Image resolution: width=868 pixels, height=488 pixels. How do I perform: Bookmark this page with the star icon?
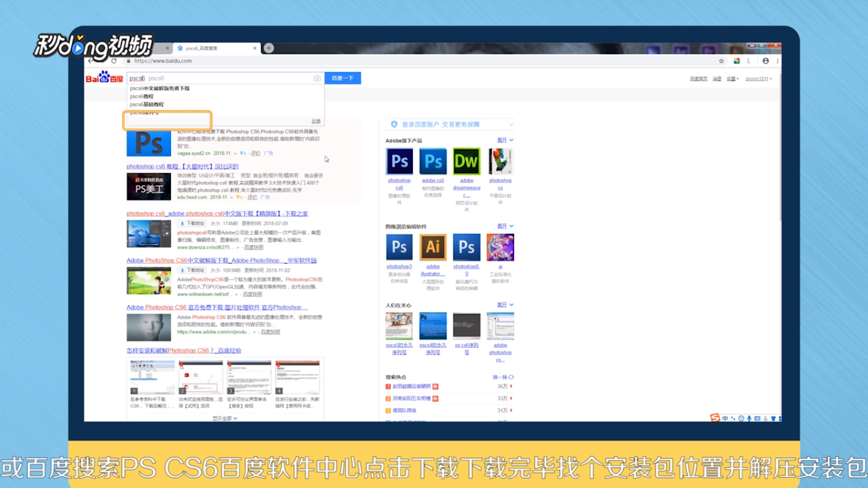pyautogui.click(x=721, y=61)
